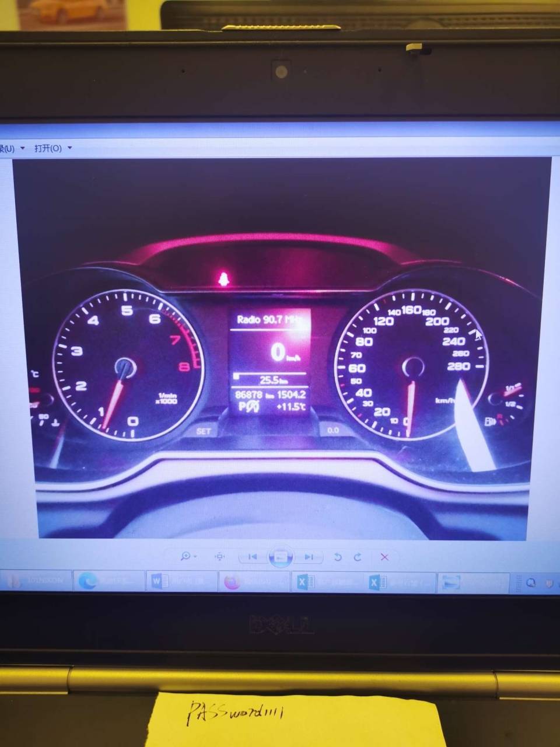
Task: Switch to Firefox in the taskbar
Action: [x=254, y=581]
